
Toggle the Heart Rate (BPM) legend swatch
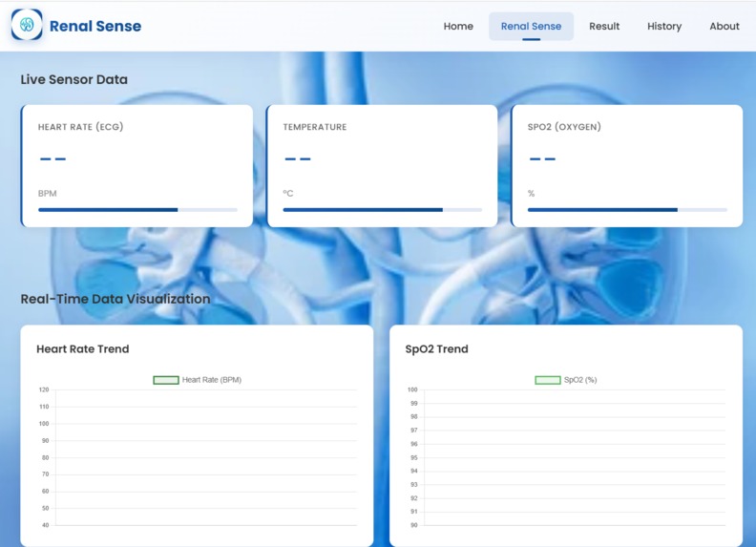click(166, 380)
